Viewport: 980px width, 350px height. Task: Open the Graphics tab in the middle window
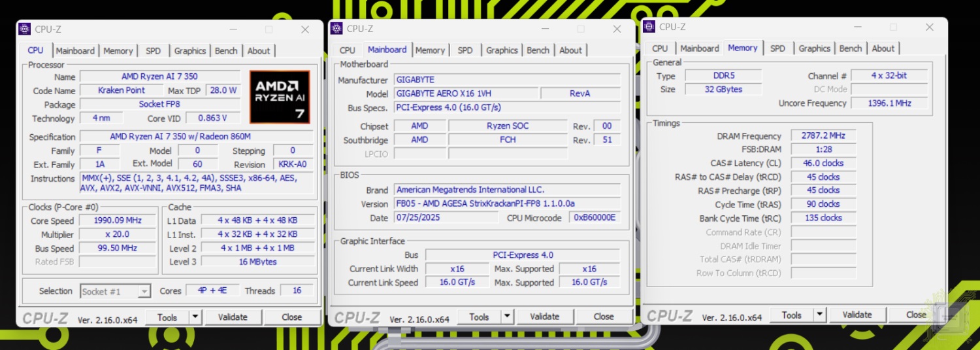point(502,50)
